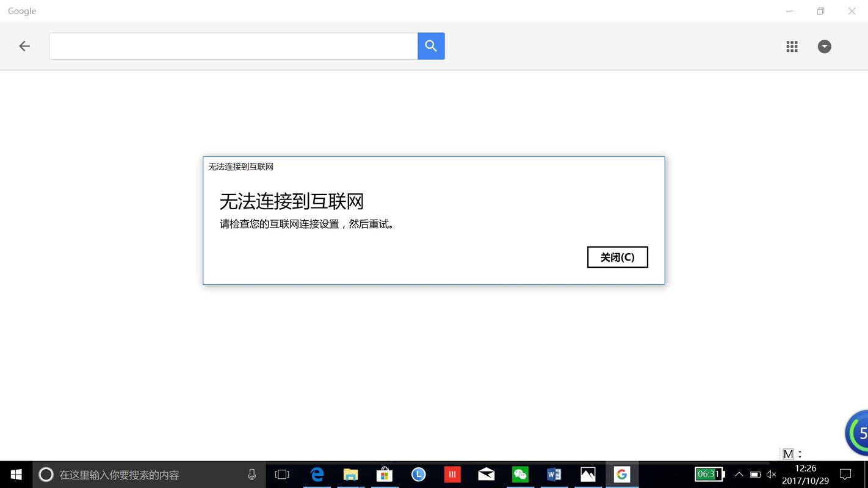Dismiss the error dialog with 关闭(C) button
The width and height of the screenshot is (868, 488).
click(617, 257)
